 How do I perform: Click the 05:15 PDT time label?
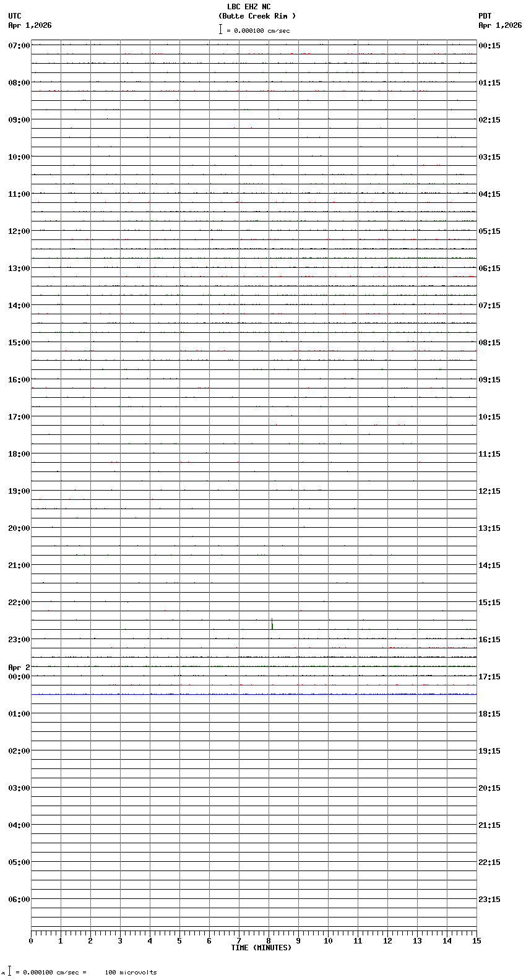click(x=489, y=231)
